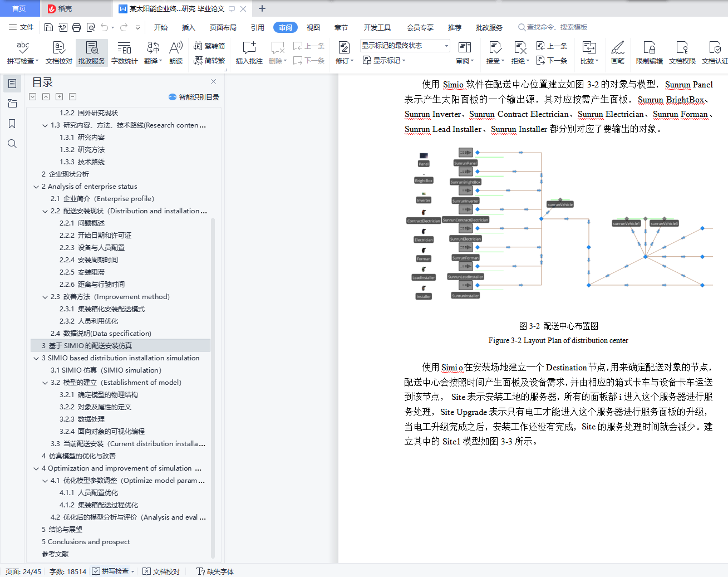Select the 画笔 pen tool

coord(618,53)
